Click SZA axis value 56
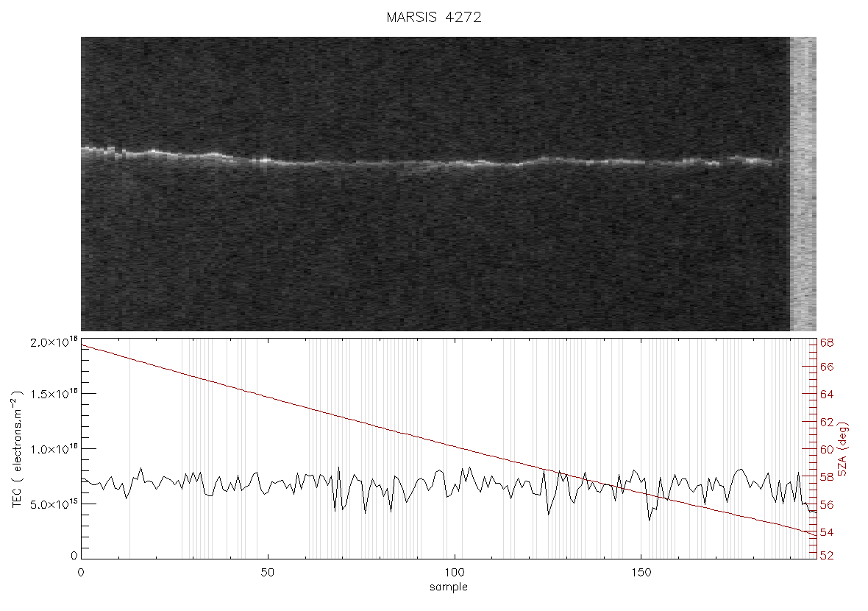 827,505
